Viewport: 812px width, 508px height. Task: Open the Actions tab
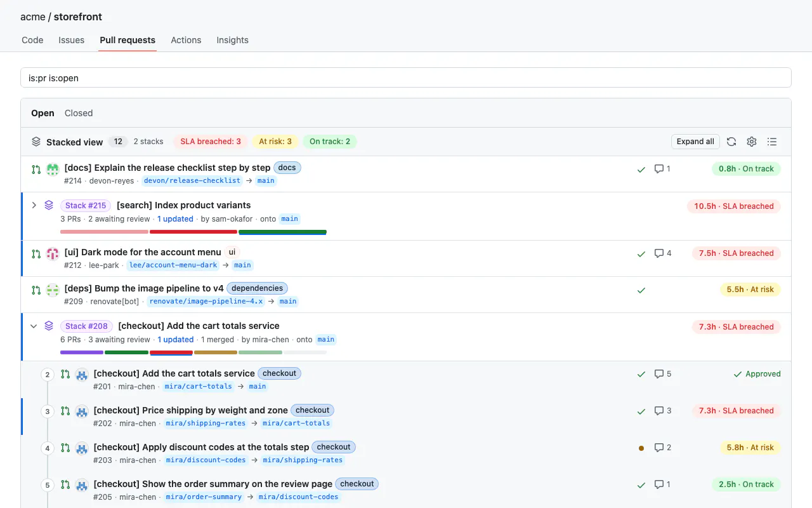click(x=186, y=40)
